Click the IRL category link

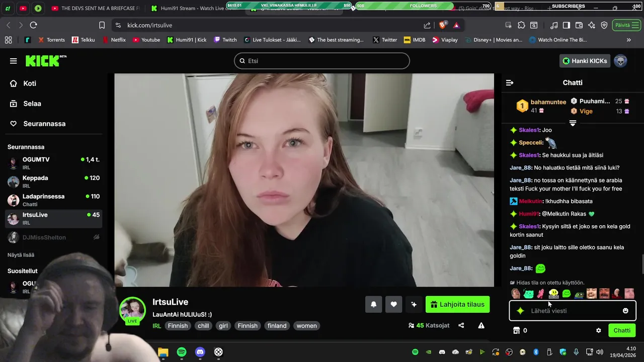157,326
